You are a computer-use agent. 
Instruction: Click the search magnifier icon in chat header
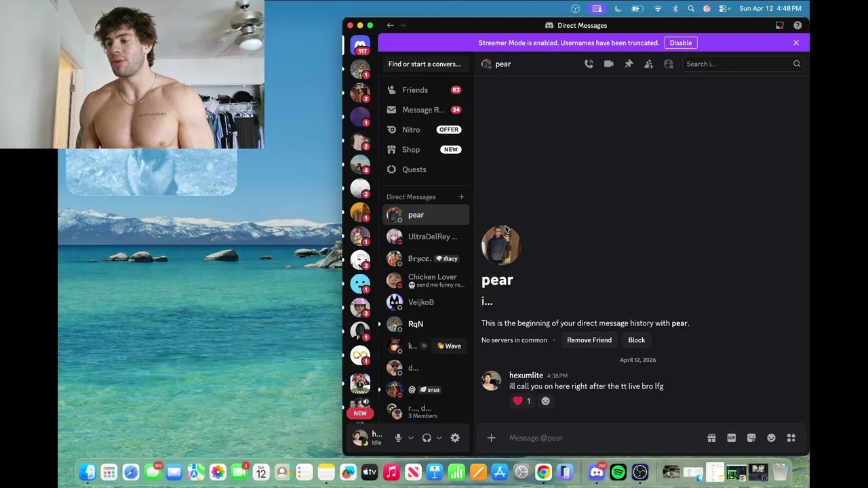click(x=797, y=64)
